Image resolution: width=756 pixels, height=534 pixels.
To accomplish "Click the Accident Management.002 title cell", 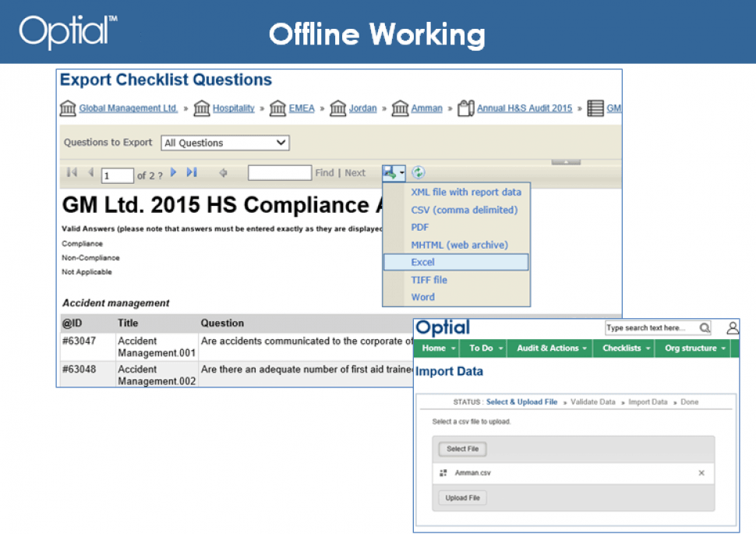I will (157, 374).
